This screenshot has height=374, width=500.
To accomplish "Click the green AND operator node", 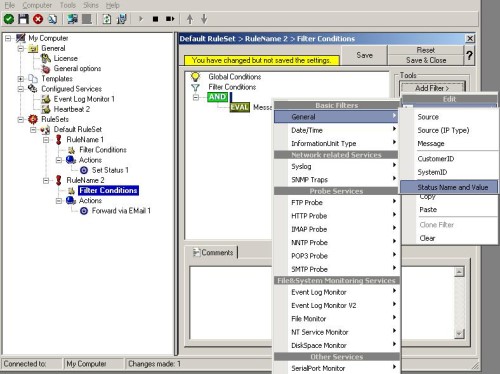I will coord(217,97).
